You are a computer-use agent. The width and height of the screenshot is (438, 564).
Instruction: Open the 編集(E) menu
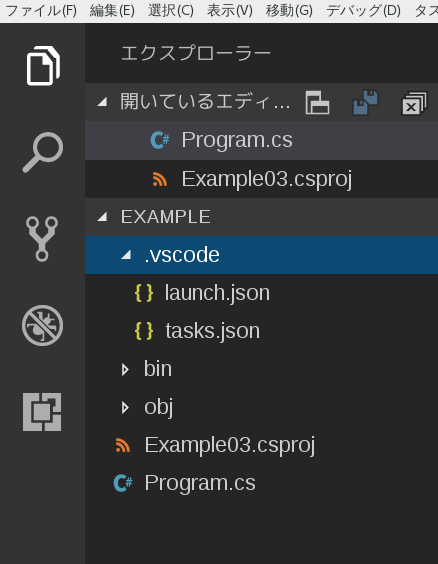[112, 11]
